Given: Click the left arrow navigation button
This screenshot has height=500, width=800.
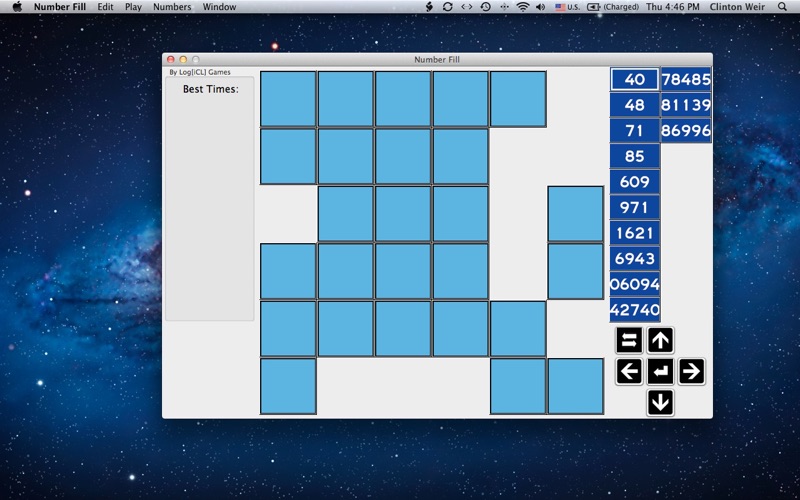Looking at the screenshot, I should [x=629, y=371].
